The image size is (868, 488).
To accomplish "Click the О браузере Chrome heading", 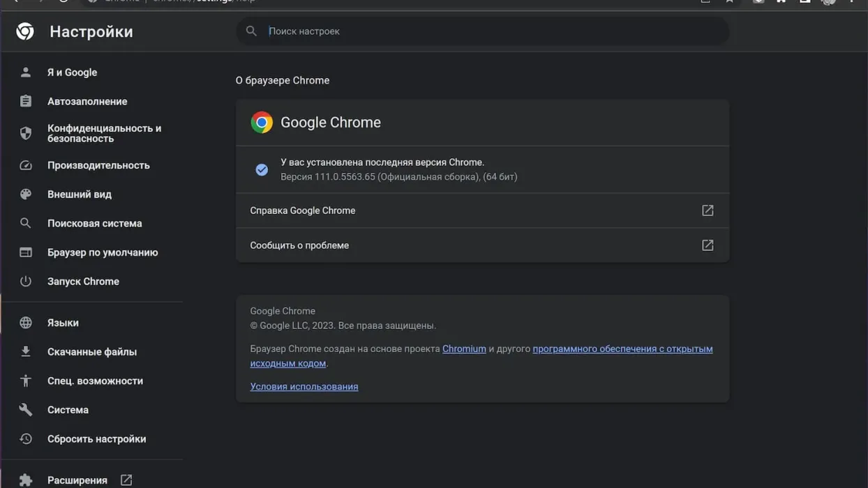I will click(x=283, y=80).
